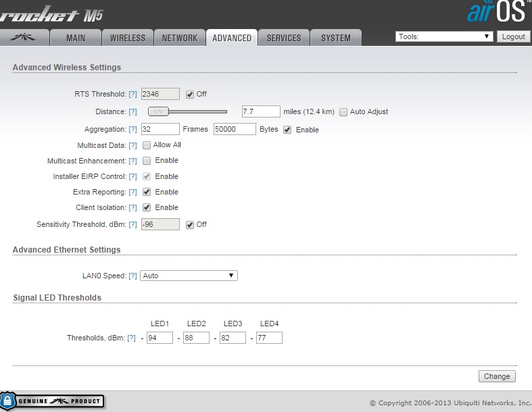
Task: Click the Distance slider track
Action: click(198, 111)
